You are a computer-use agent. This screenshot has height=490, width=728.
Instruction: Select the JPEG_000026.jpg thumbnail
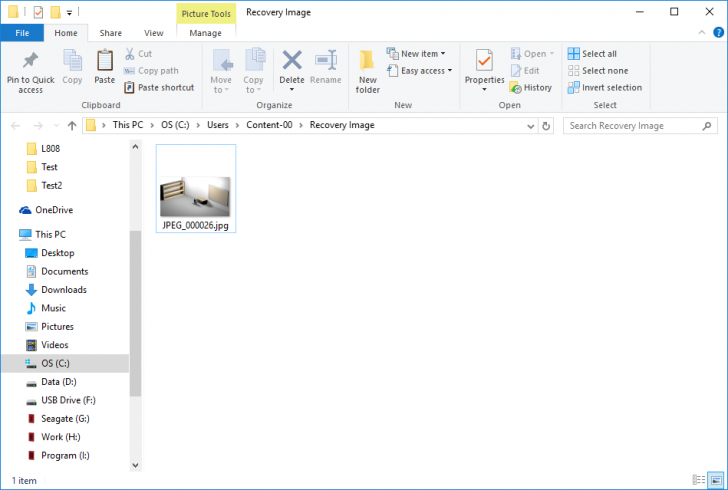(195, 189)
